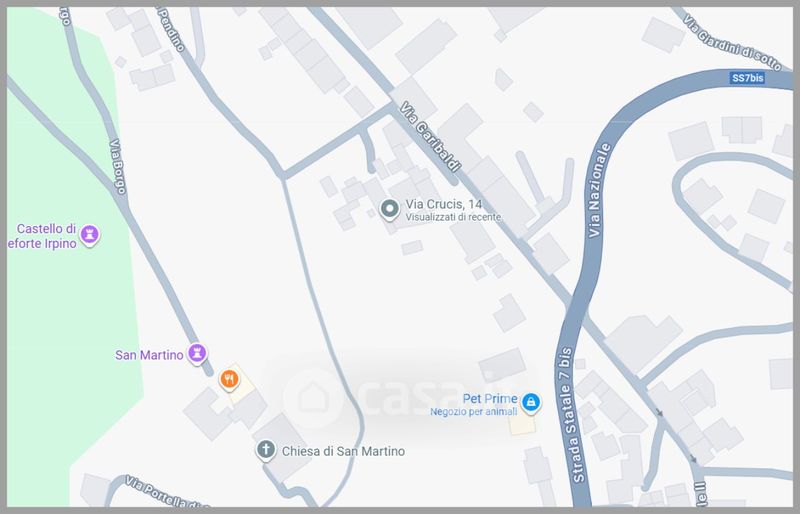Select the San Martino purple castle marker
800x514 pixels.
coord(197,353)
